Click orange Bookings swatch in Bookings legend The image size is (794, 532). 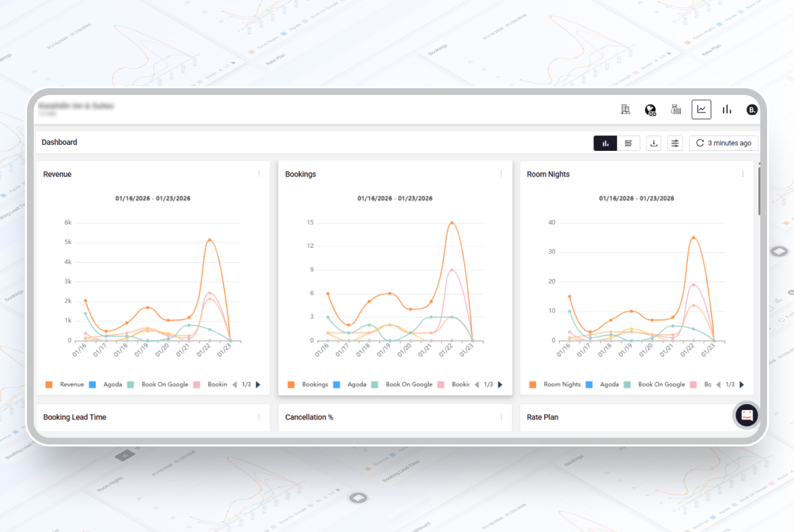pos(291,385)
